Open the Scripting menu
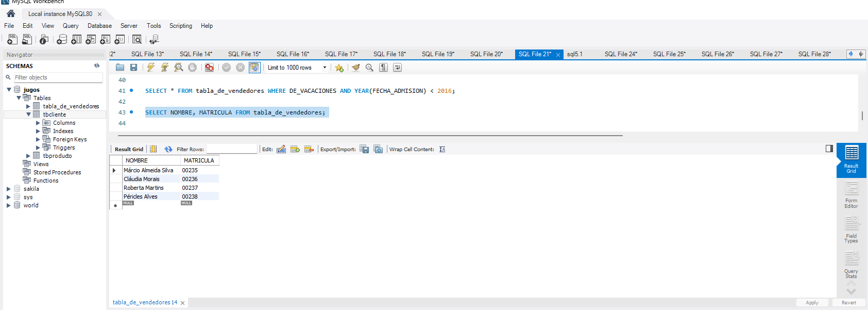This screenshot has width=868, height=310. pyautogui.click(x=181, y=26)
